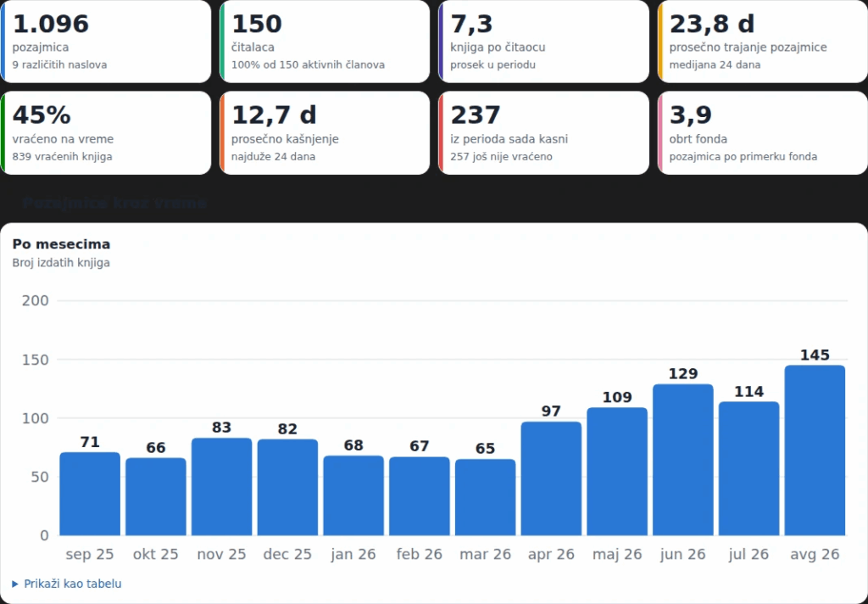Click '100% od 150 aktivnih članova' text

coord(308,64)
